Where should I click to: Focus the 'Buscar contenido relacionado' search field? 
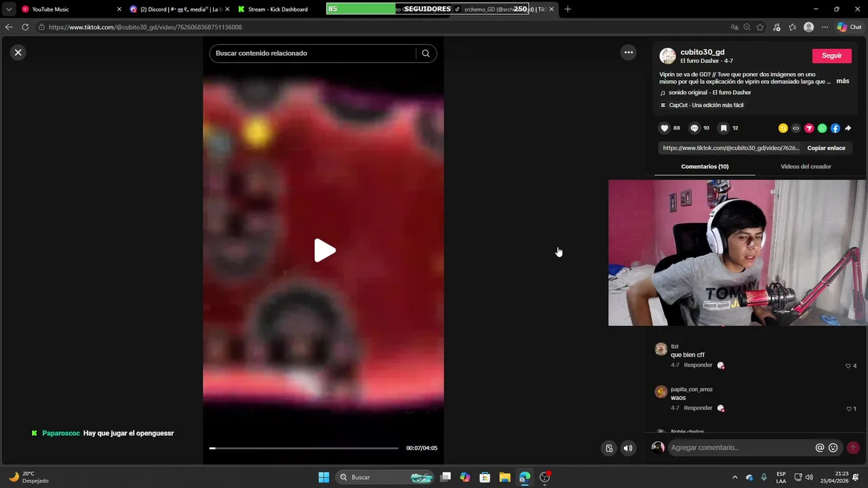coord(312,53)
